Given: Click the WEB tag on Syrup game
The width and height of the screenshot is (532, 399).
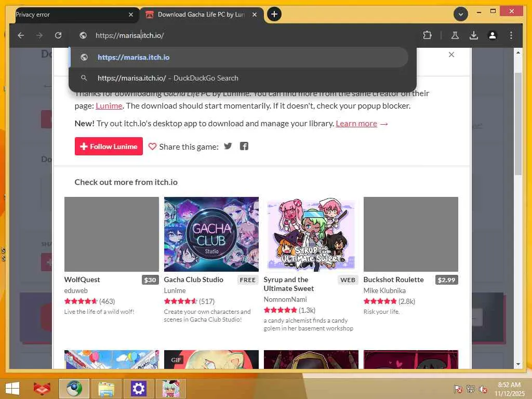Looking at the screenshot, I should (348, 280).
